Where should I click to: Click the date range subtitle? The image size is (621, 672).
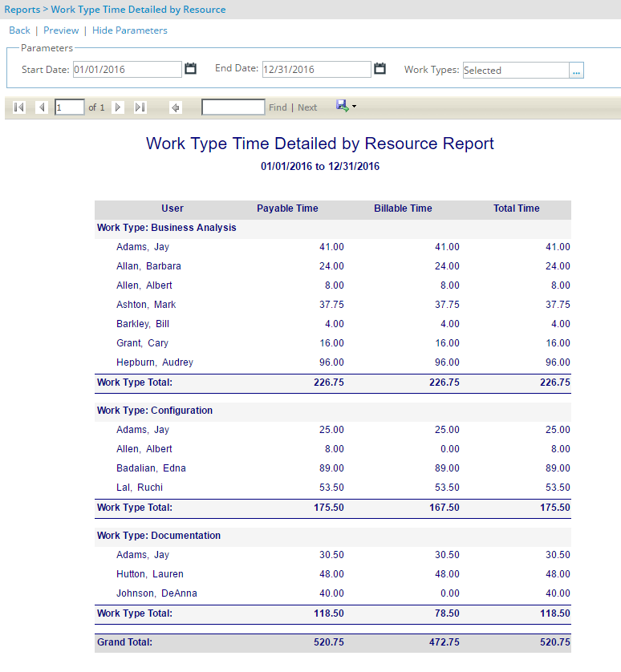click(x=320, y=167)
